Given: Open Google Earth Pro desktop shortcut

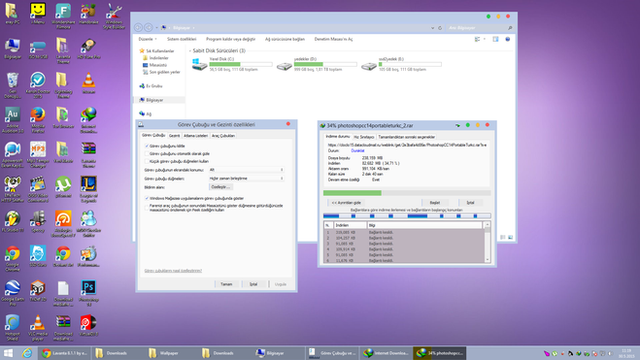Looking at the screenshot, I should click(x=13, y=293).
